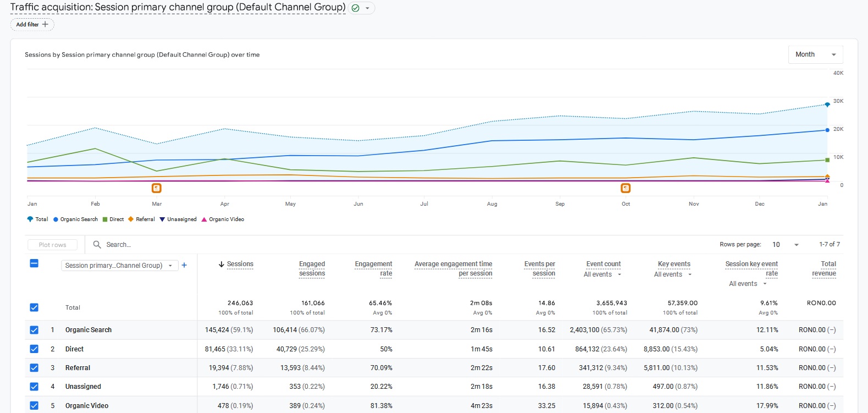Click the Plot rows button
Viewport: 868px width, 413px height.
[x=52, y=245]
